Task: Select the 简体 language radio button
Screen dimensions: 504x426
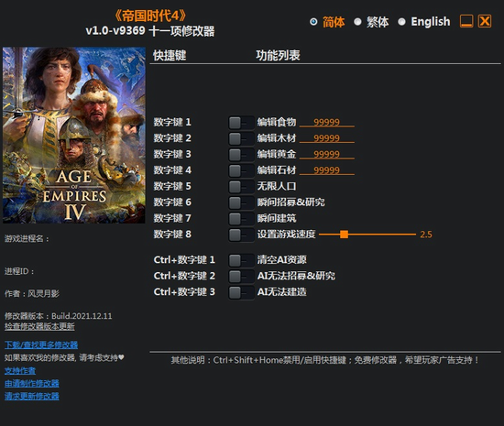Action: 313,22
